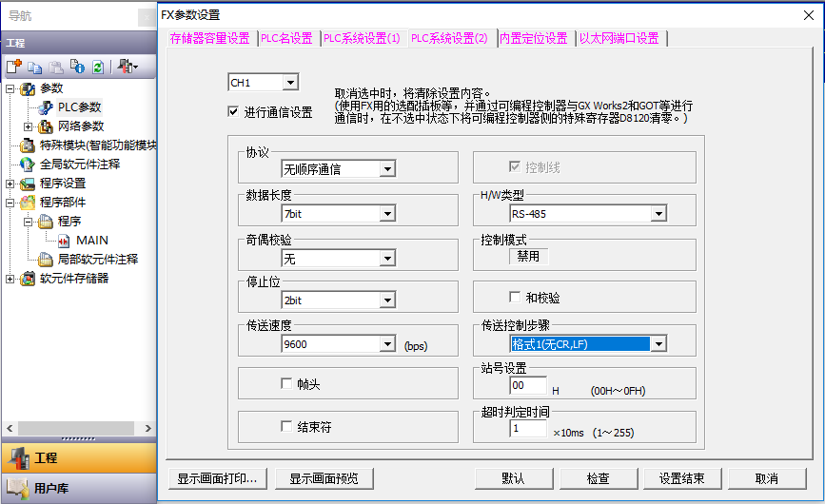Open 全局软元件注释 in project tree
The height and width of the screenshot is (504, 825).
79,164
